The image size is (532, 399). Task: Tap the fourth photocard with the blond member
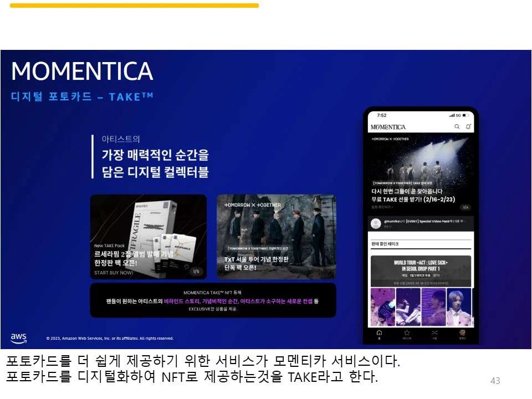tap(459, 306)
